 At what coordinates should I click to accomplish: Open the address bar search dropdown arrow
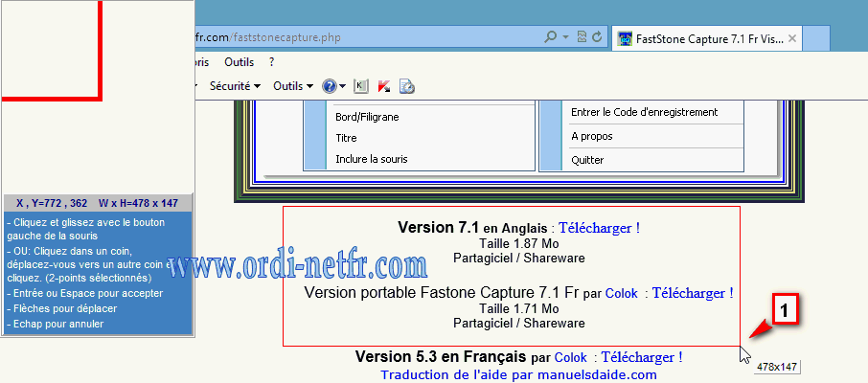(566, 37)
